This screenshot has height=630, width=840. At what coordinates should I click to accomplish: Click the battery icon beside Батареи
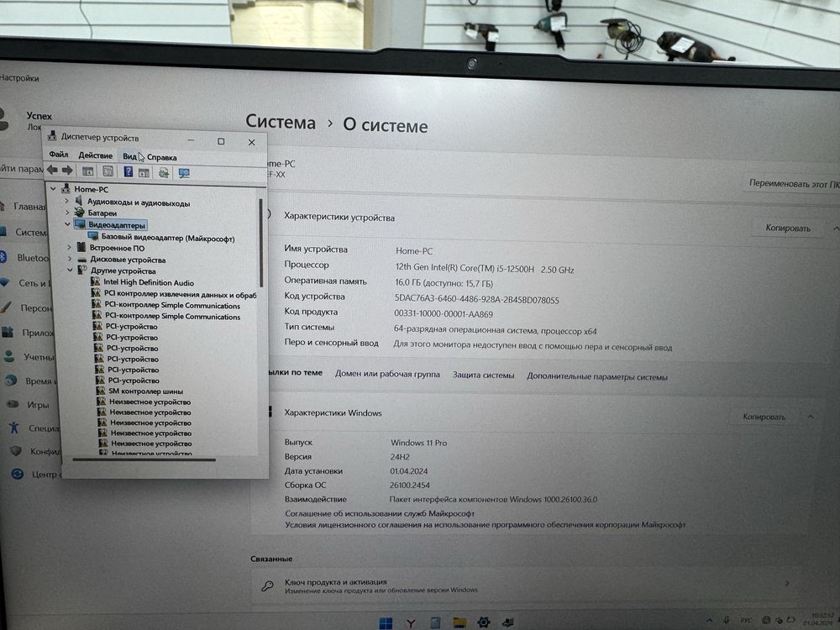pyautogui.click(x=80, y=213)
